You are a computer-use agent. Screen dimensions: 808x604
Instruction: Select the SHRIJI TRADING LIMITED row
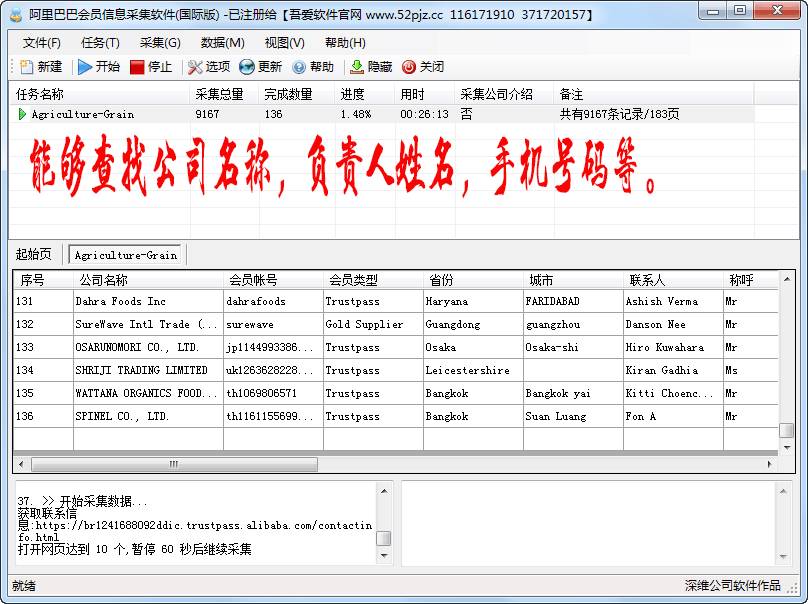pyautogui.click(x=396, y=370)
